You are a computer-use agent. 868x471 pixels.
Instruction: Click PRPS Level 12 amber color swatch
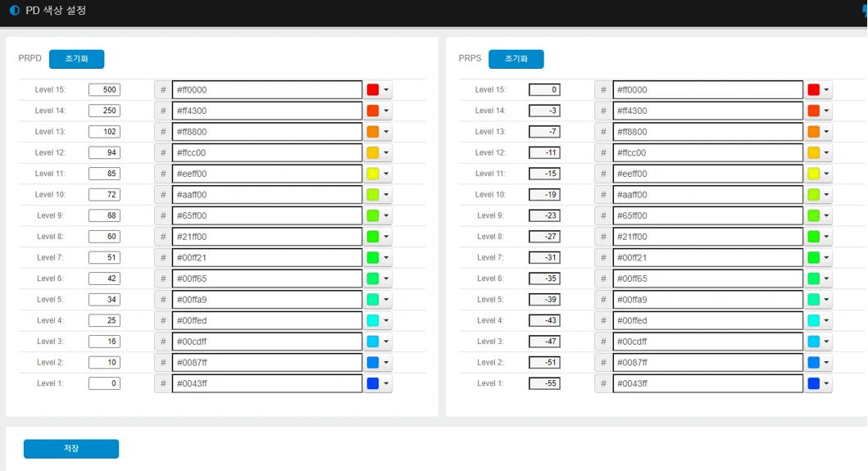pyautogui.click(x=814, y=152)
